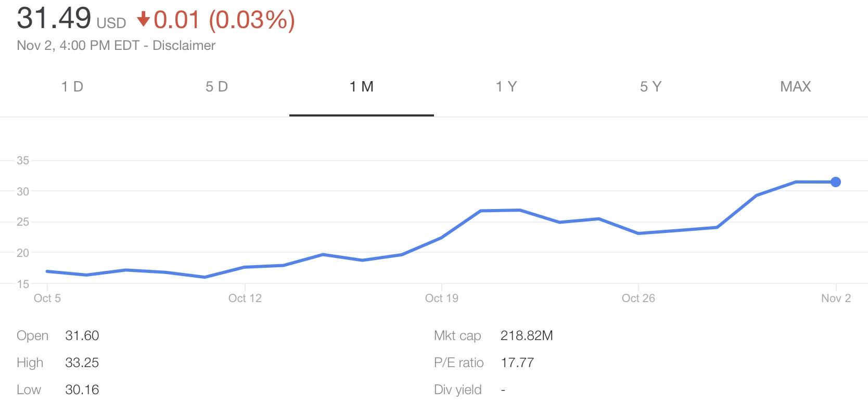Click the Mkt cap value 218.82M
The width and height of the screenshot is (868, 417).
coord(527,336)
